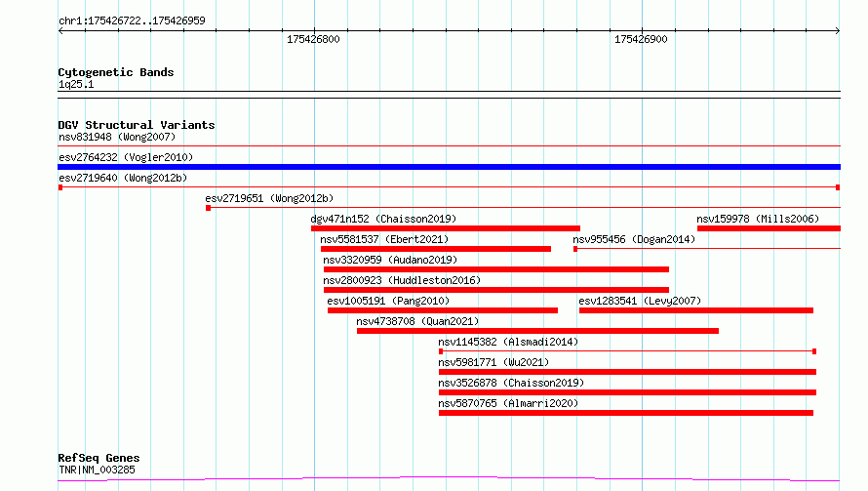Select the esv1005191 red variant bar

(443, 310)
